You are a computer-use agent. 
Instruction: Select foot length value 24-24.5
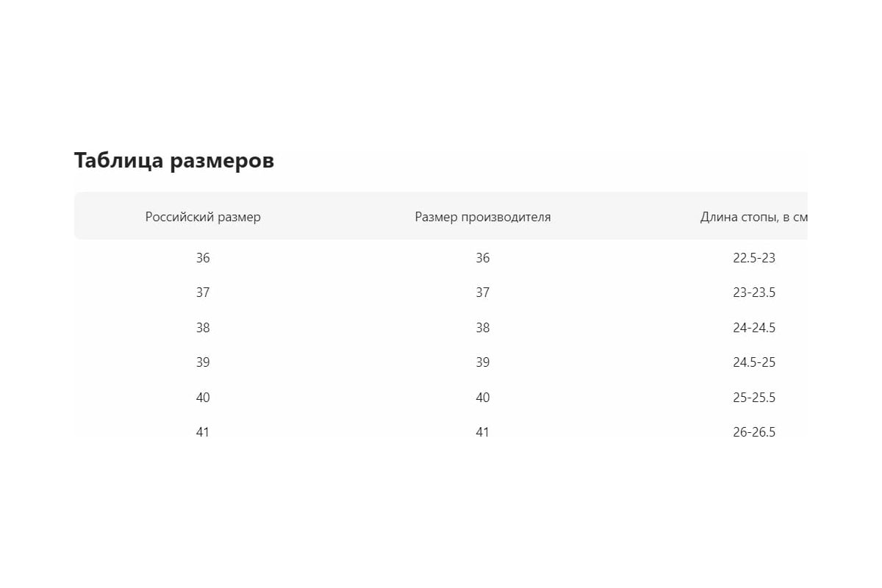(x=754, y=328)
